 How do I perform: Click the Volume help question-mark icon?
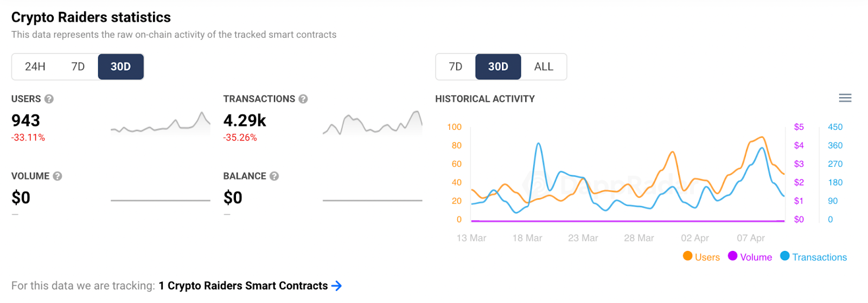(x=58, y=176)
